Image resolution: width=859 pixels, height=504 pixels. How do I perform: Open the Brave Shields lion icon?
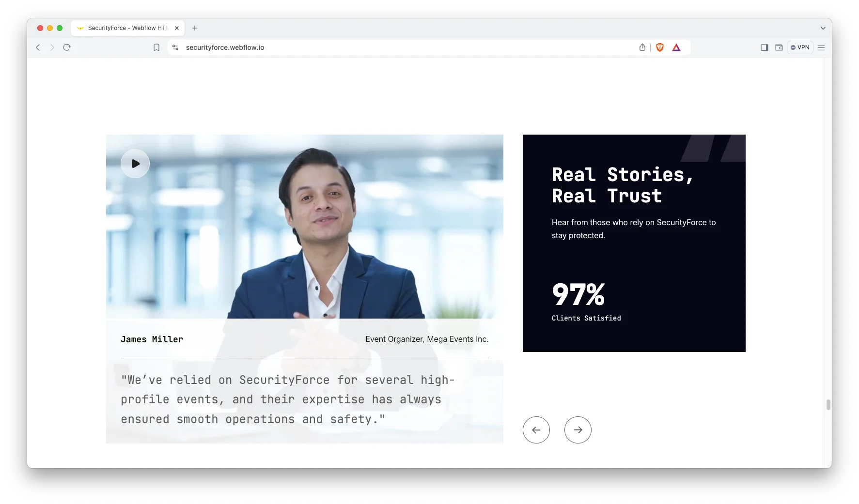659,47
